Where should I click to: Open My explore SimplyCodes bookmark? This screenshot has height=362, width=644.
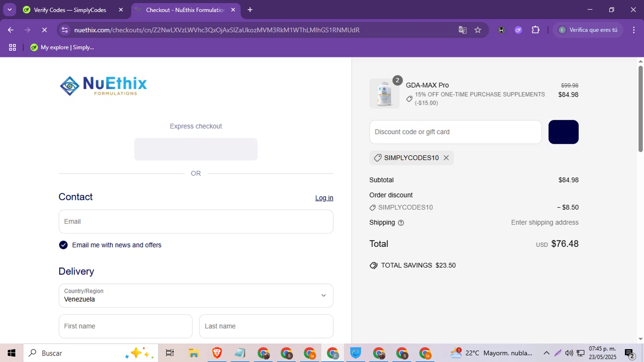62,48
